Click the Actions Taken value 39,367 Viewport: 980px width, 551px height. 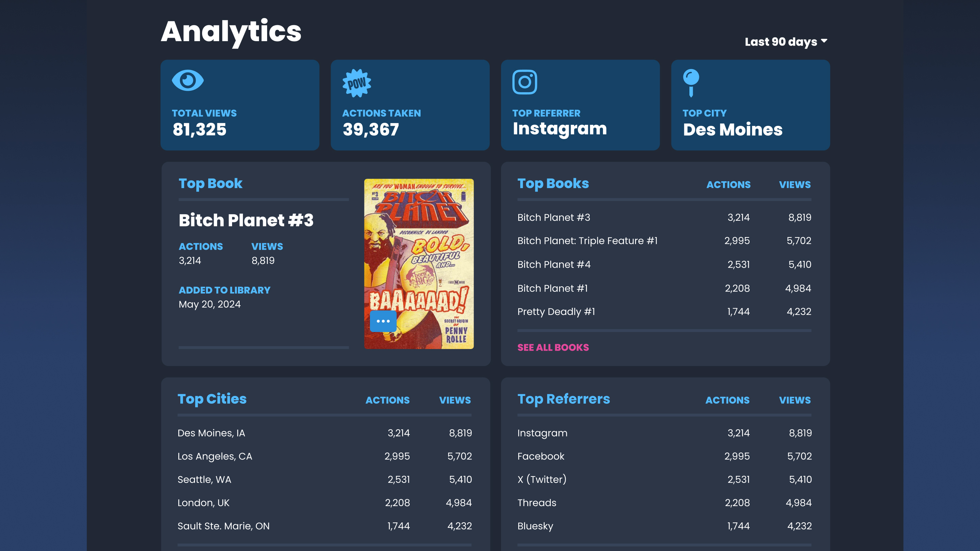[x=371, y=130]
